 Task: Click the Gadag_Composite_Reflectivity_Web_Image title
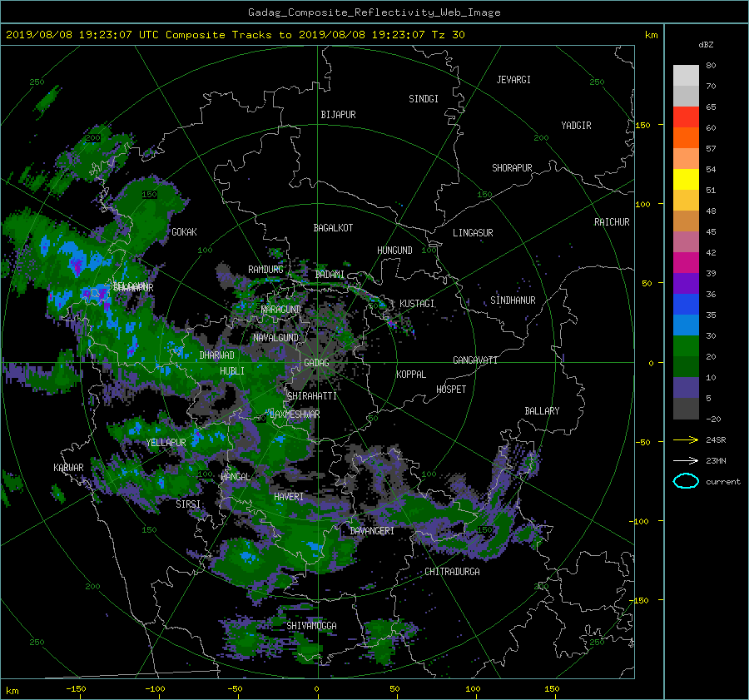374,12
